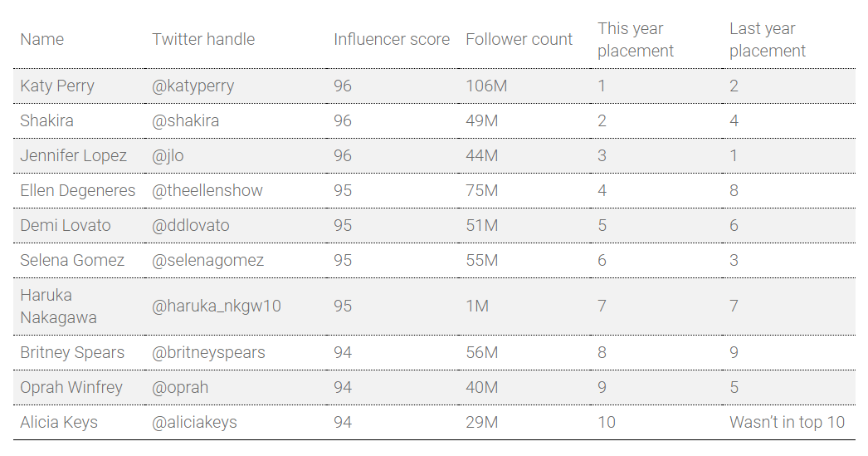Click the Influencer score column header

(392, 39)
